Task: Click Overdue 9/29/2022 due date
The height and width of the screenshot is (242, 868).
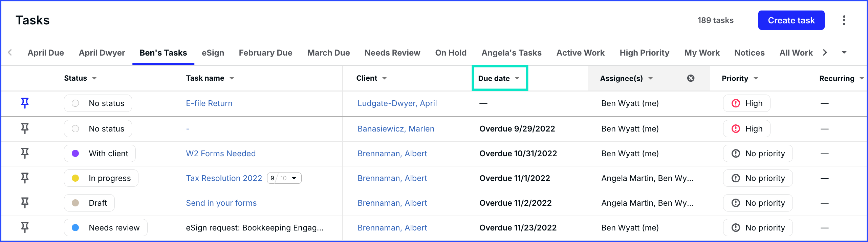Action: point(517,128)
